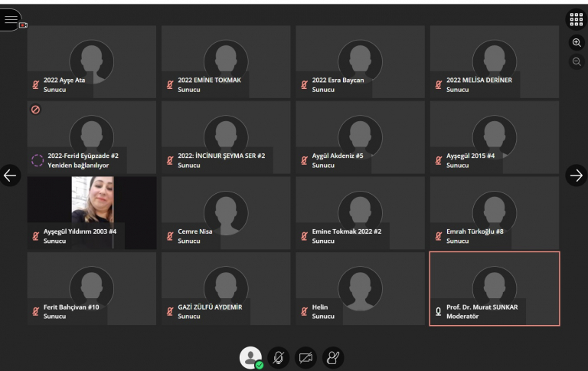Open the session menu hamburger icon
588x371 pixels.
(10, 19)
